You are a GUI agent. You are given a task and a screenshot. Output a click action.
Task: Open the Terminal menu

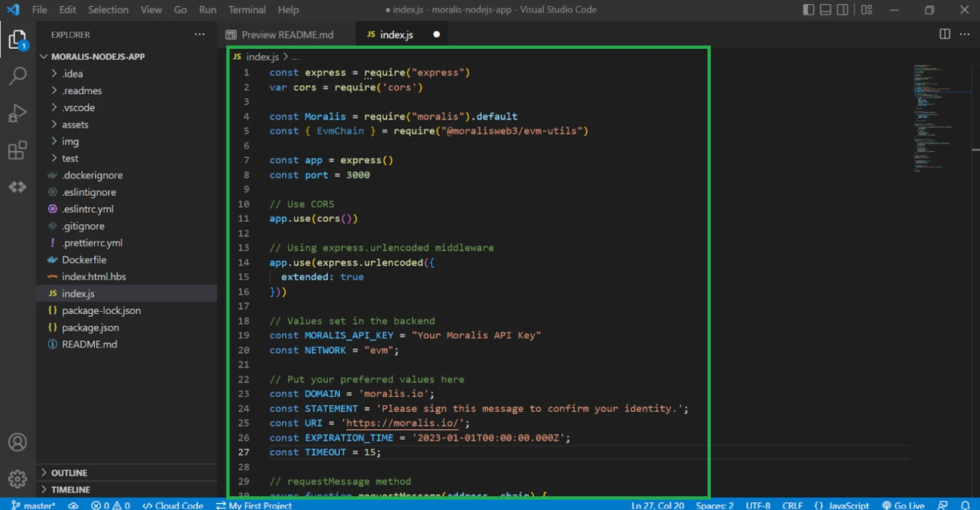(x=247, y=10)
